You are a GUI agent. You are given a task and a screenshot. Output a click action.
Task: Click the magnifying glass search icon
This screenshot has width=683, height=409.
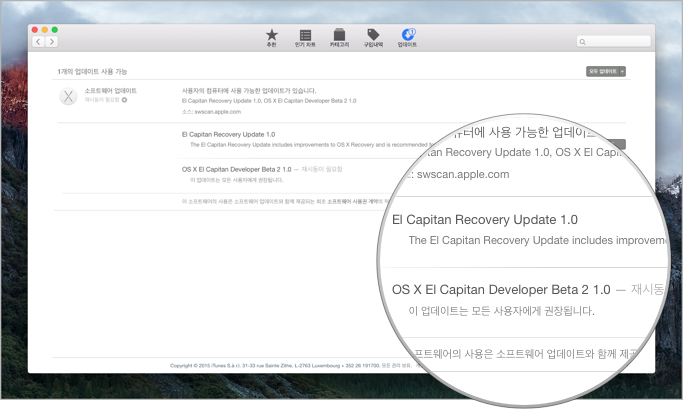582,42
